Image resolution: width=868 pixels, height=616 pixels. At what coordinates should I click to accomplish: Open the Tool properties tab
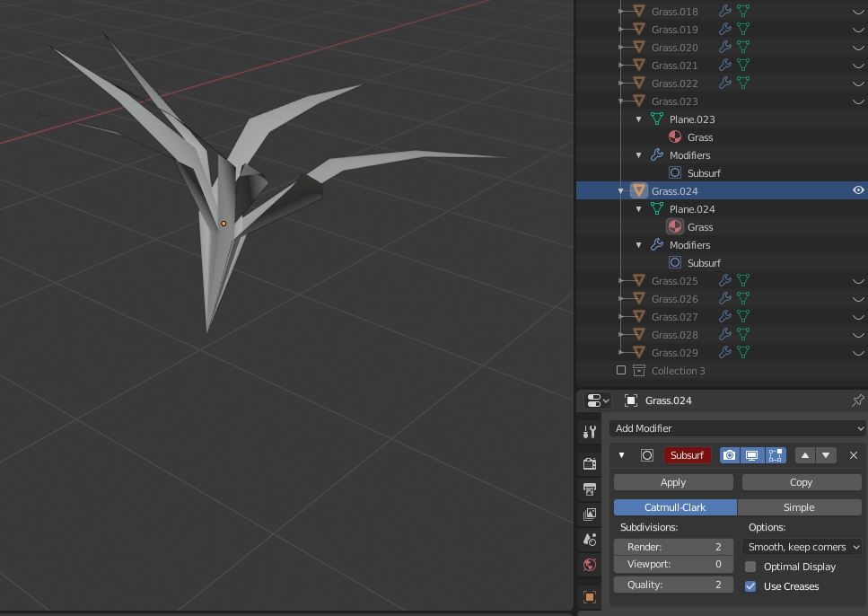590,433
